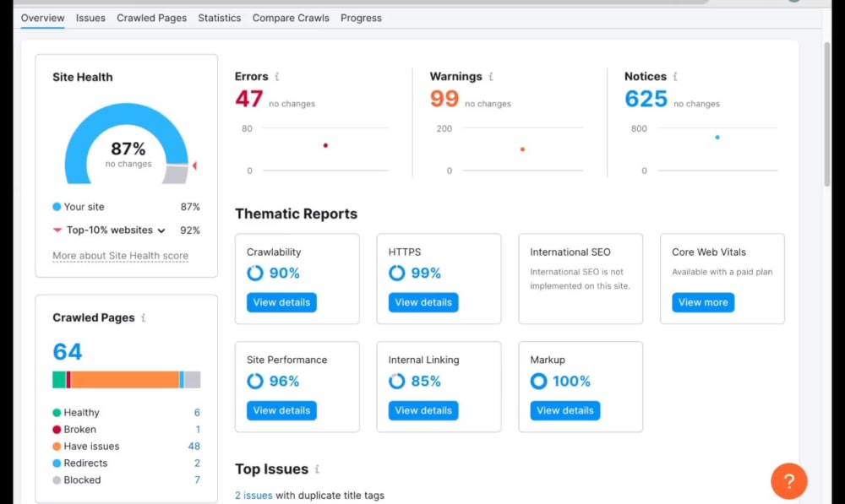The height and width of the screenshot is (504, 845).
Task: Click the International SEO card title
Action: [x=570, y=252]
